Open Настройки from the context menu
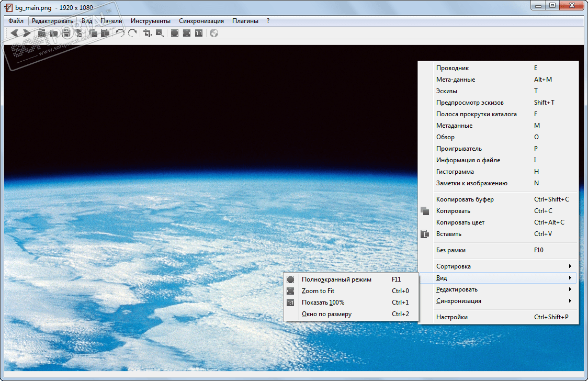The image size is (588, 381). (x=452, y=317)
